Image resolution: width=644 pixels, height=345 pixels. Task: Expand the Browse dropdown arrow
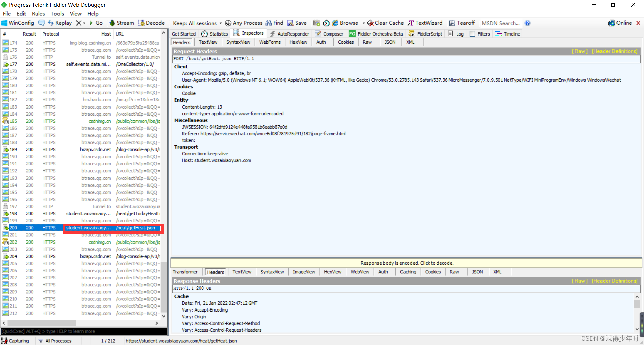364,23
